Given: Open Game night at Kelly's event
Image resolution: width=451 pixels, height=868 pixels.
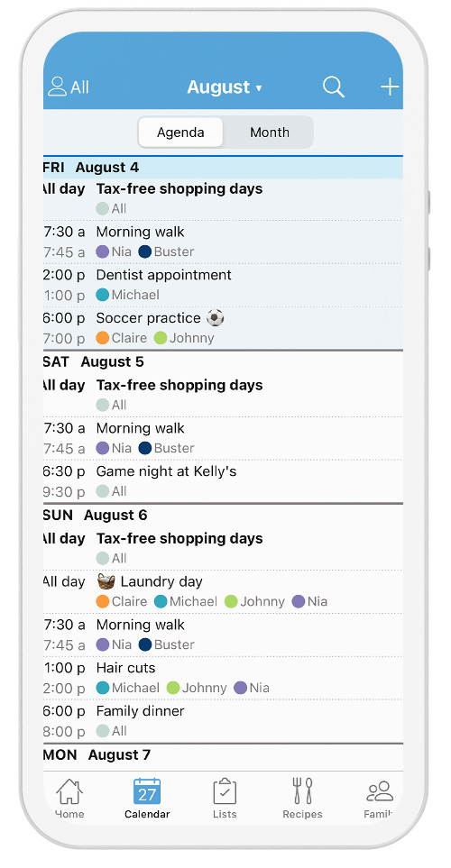Looking at the screenshot, I should pyautogui.click(x=223, y=481).
